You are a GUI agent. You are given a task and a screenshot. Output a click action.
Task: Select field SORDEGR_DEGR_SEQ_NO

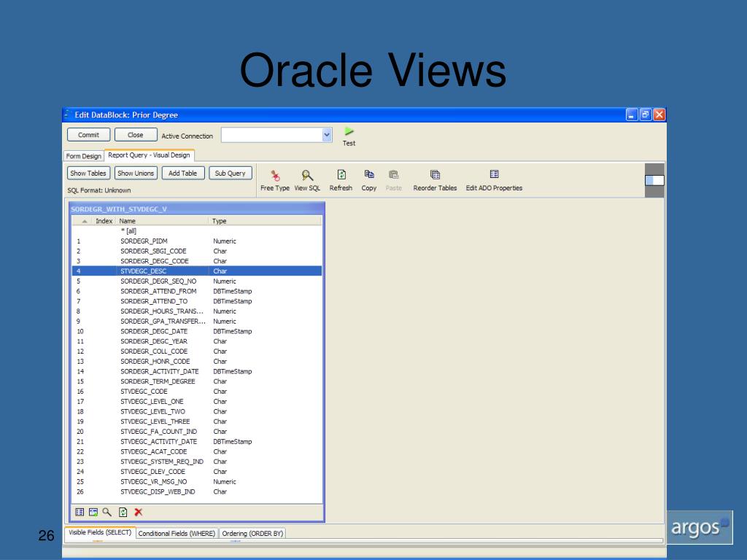click(197, 281)
